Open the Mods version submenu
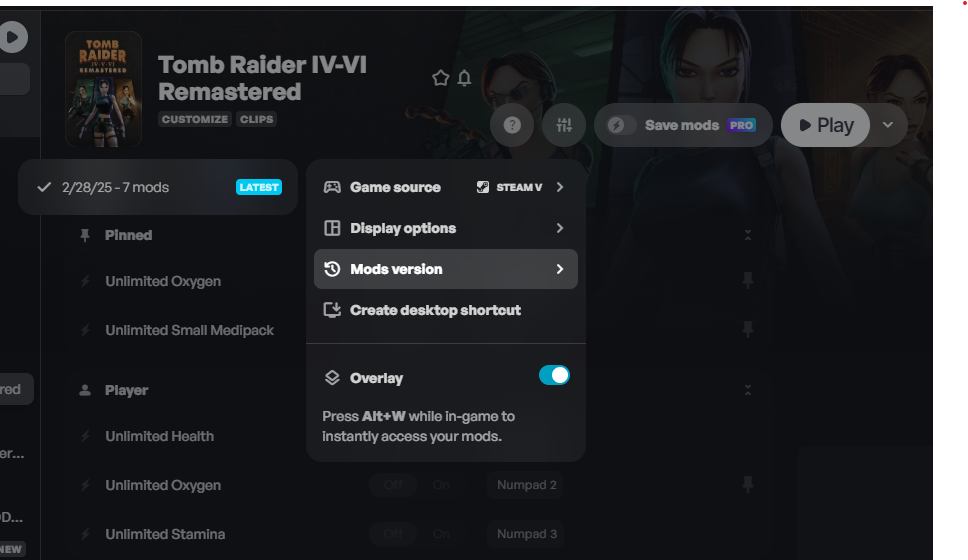Image resolution: width=968 pixels, height=560 pixels. [x=446, y=269]
